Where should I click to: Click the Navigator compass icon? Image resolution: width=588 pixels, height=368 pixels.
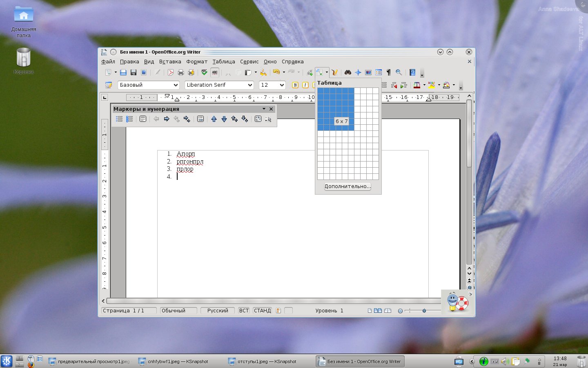358,72
